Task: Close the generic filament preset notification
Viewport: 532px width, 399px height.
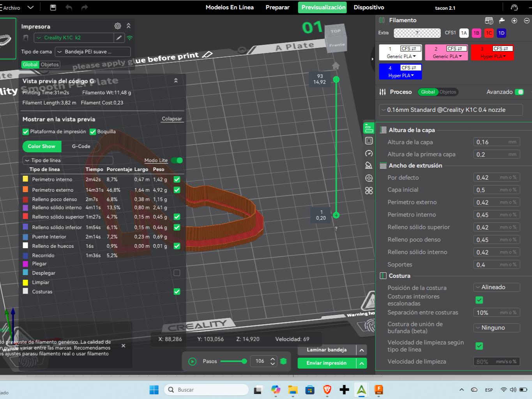Action: pyautogui.click(x=123, y=346)
